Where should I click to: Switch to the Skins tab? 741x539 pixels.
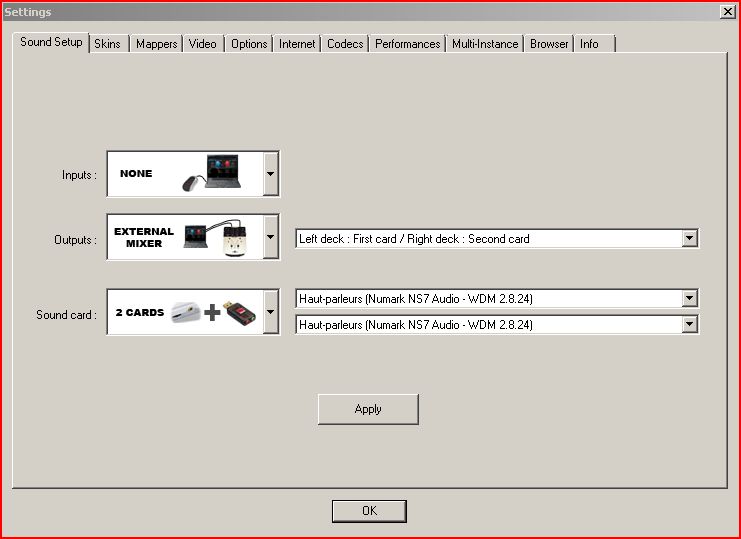click(x=107, y=44)
